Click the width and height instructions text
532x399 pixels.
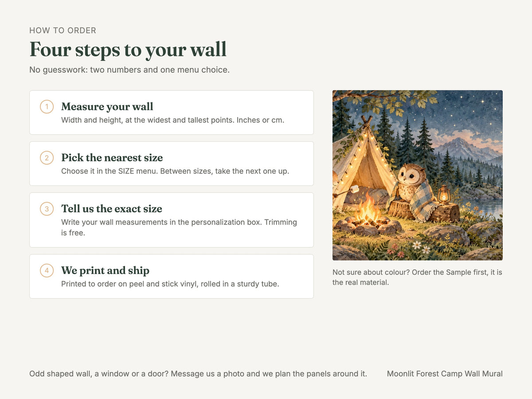[172, 120]
